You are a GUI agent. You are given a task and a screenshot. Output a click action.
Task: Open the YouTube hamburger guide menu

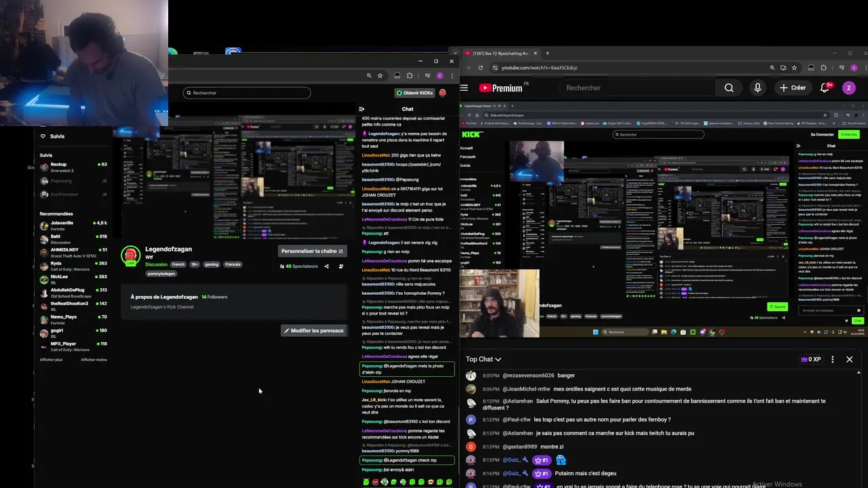pyautogui.click(x=465, y=87)
